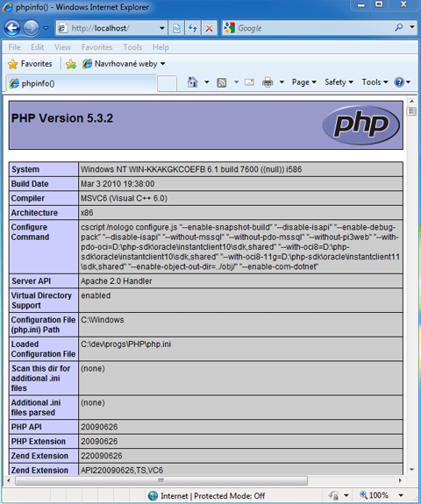This screenshot has width=421, height=504.
Task: Click the browser Back arrow button
Action: coord(12,28)
